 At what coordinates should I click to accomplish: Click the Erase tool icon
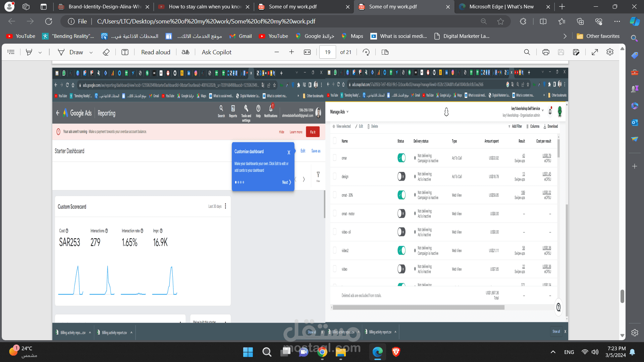(x=106, y=52)
